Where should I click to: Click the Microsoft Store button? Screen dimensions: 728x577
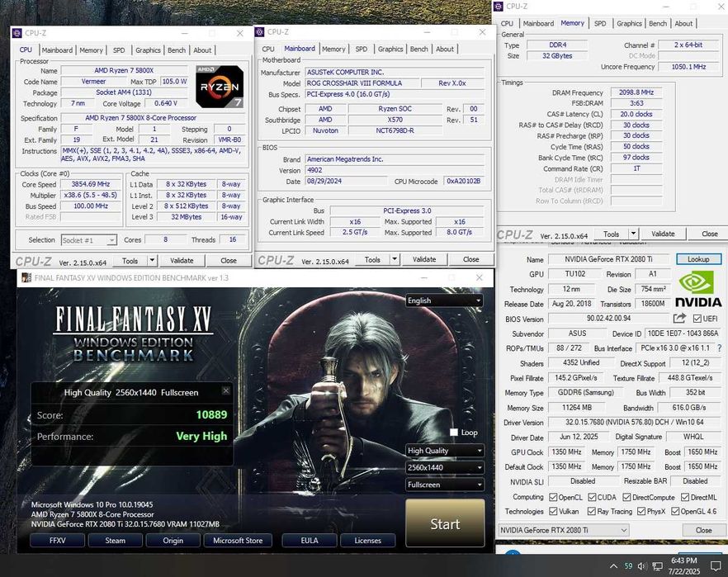tap(238, 541)
